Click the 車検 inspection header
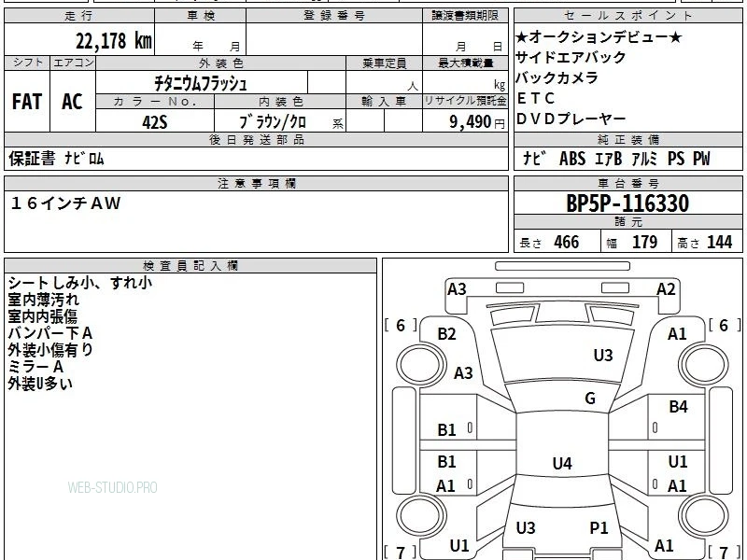The height and width of the screenshot is (560, 747). tap(201, 16)
